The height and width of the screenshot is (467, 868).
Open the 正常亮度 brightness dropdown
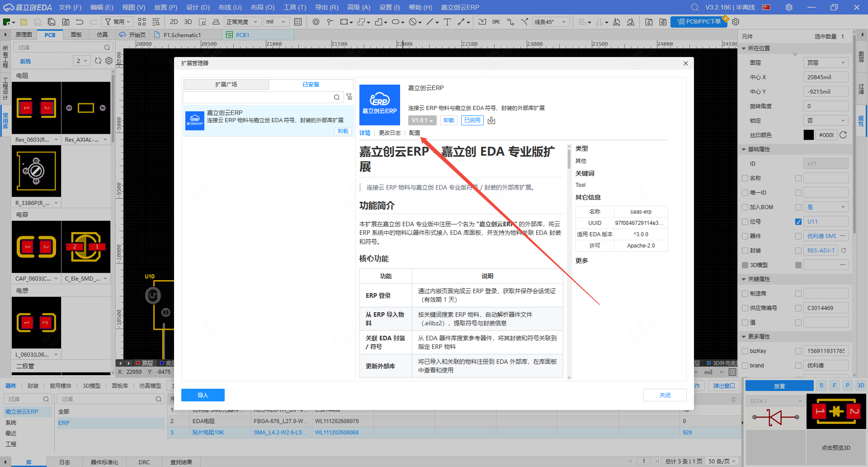(242, 22)
